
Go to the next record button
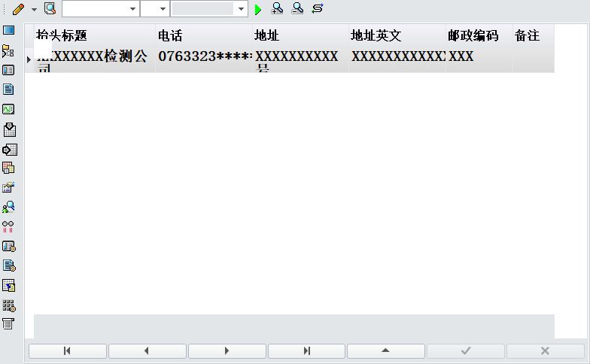coord(227,350)
